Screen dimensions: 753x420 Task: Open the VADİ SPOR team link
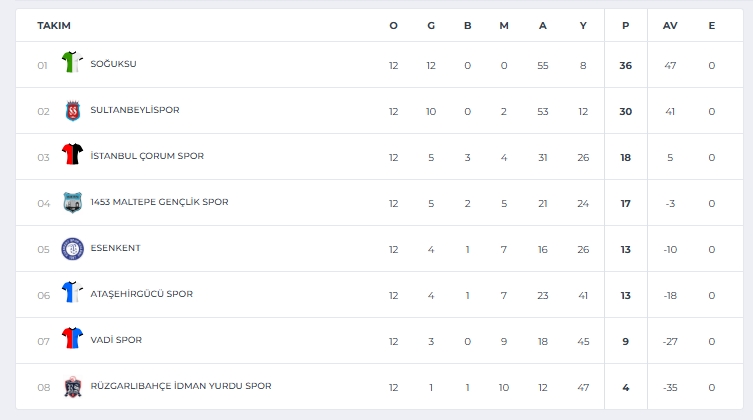tap(116, 340)
